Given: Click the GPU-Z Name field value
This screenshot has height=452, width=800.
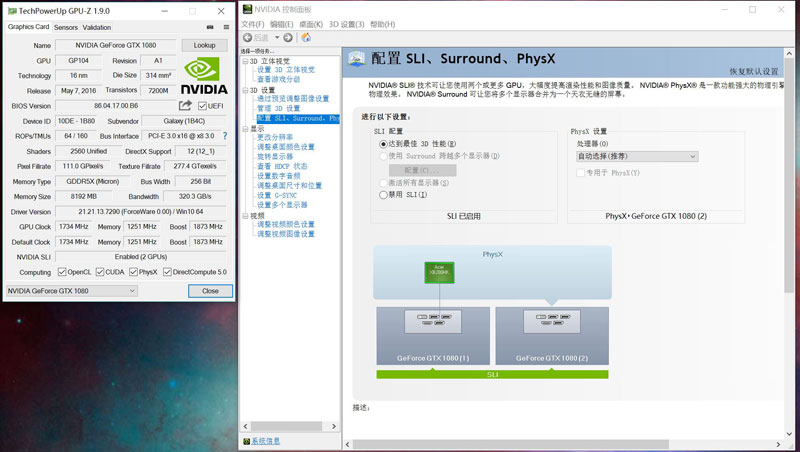Looking at the screenshot, I should click(116, 45).
